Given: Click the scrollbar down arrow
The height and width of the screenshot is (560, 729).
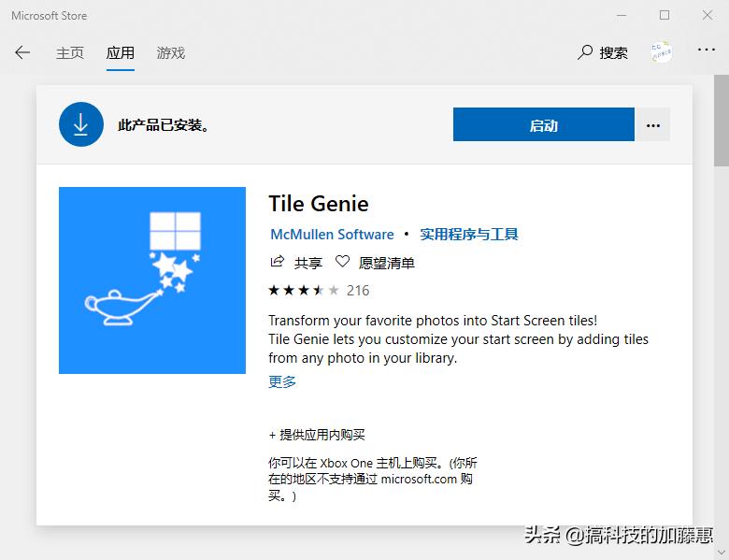Looking at the screenshot, I should 722,553.
